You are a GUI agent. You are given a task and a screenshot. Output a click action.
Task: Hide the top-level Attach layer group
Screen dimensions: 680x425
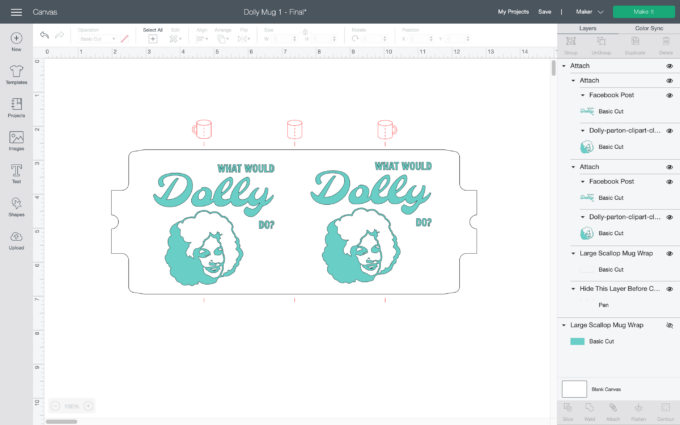[x=670, y=66]
